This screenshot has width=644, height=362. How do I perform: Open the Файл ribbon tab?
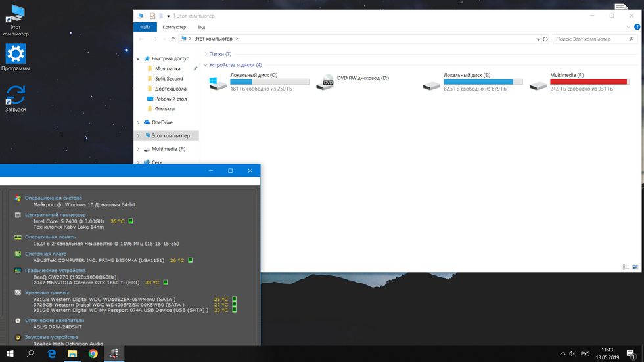pyautogui.click(x=145, y=27)
